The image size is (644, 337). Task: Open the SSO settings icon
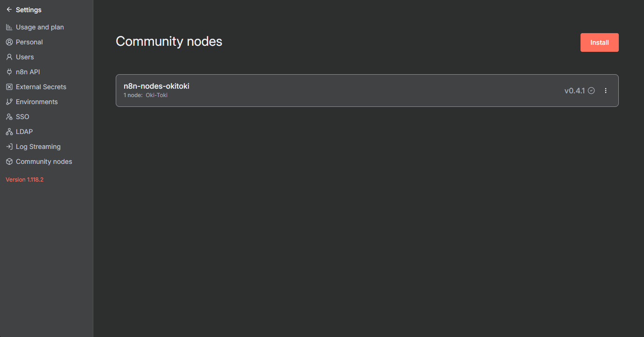[9, 116]
